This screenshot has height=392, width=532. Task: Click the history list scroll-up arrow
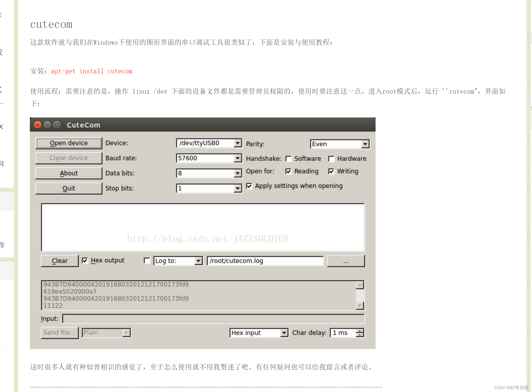[360, 285]
